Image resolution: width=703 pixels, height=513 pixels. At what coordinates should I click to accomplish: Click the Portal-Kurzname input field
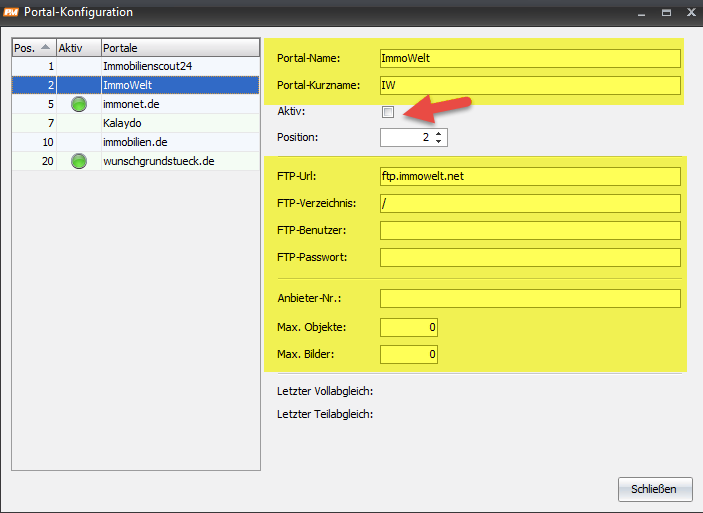point(530,85)
